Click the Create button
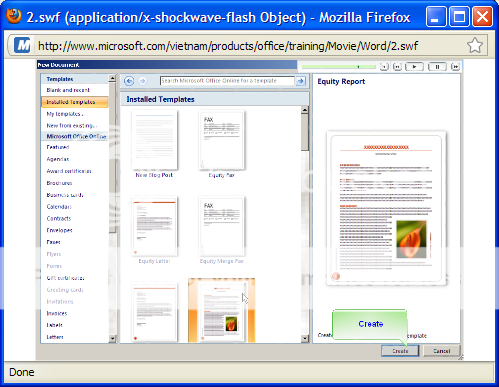This screenshot has width=499, height=387. (400, 351)
